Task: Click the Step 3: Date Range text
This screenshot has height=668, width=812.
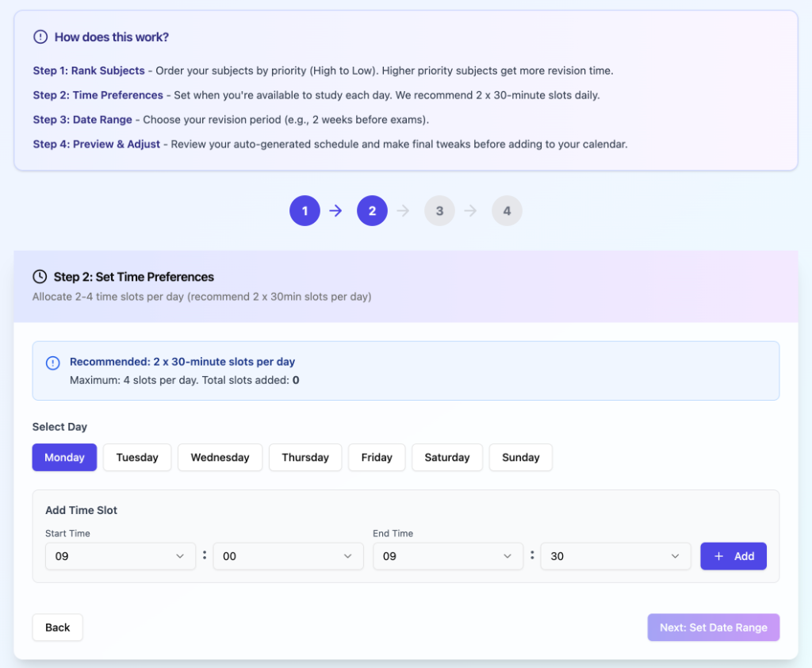Action: coord(82,119)
